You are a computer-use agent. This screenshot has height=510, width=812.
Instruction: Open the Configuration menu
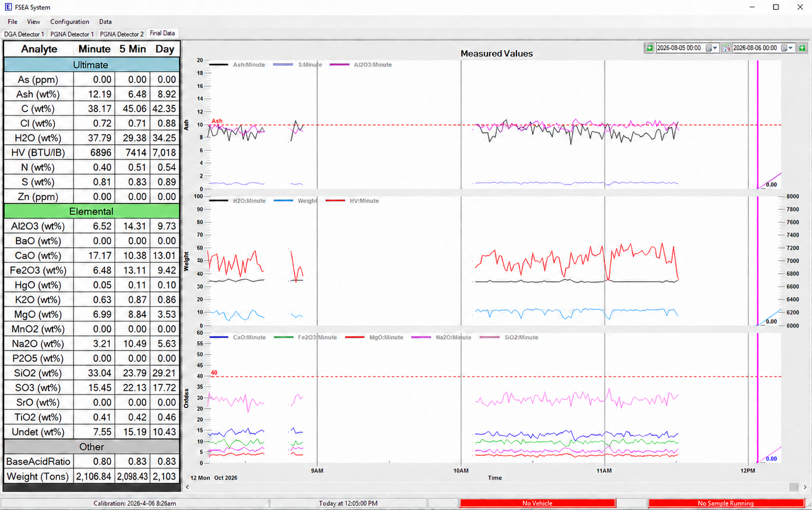(x=70, y=22)
